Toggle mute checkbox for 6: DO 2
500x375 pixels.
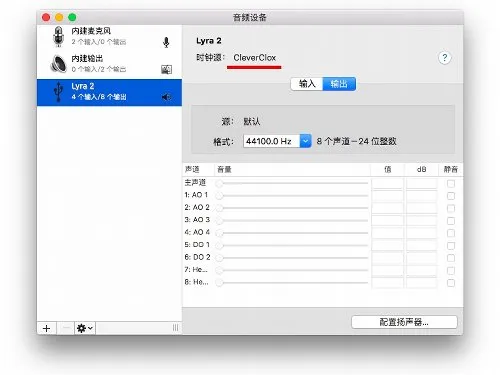[x=451, y=258]
